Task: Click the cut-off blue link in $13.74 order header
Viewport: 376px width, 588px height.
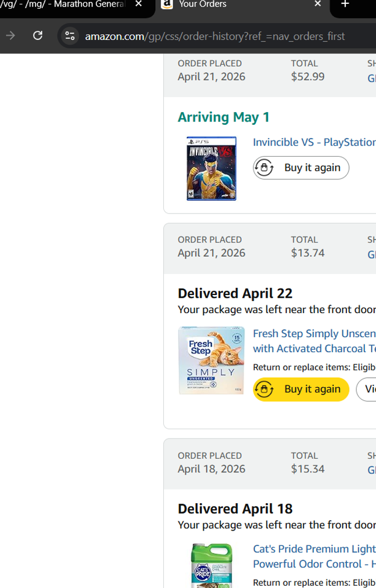Action: point(372,255)
